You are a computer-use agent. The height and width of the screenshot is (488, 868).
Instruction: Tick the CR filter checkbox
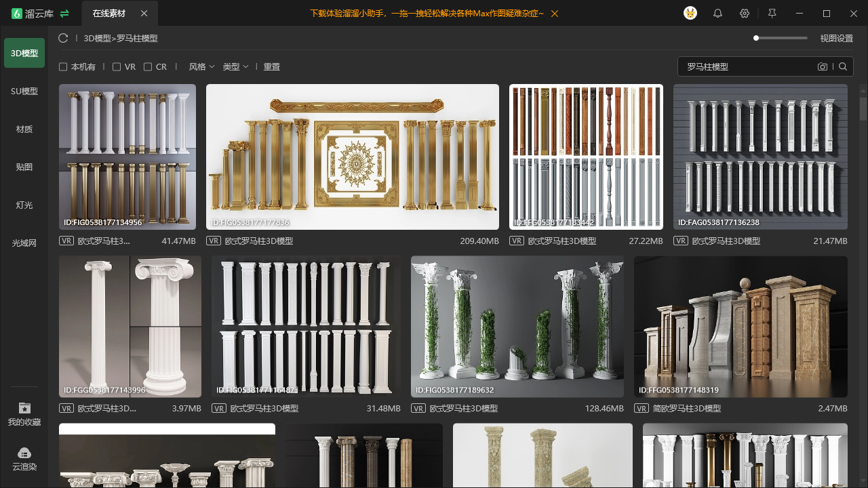148,66
